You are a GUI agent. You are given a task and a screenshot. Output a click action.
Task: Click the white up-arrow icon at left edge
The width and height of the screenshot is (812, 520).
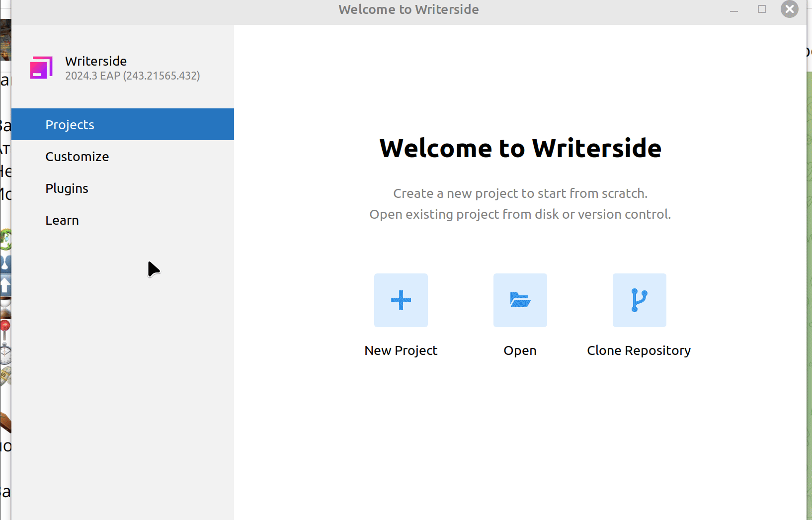pos(5,286)
